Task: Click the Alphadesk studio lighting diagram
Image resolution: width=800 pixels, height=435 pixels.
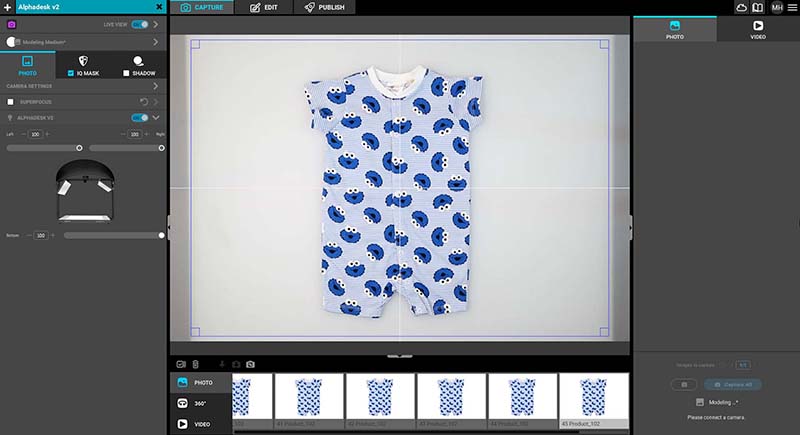Action: (85, 191)
